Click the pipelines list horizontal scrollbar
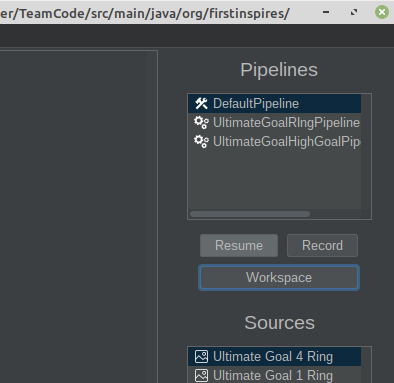 pyautogui.click(x=250, y=214)
